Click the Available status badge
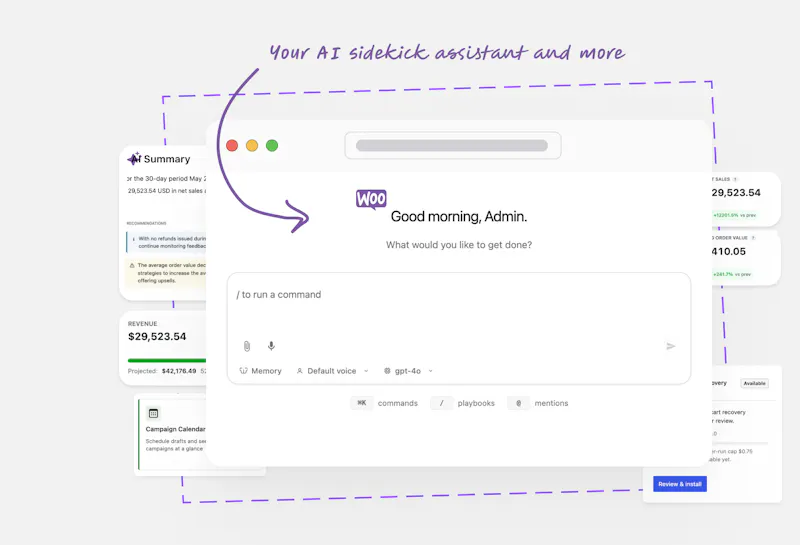Image resolution: width=800 pixels, height=545 pixels. [x=755, y=383]
